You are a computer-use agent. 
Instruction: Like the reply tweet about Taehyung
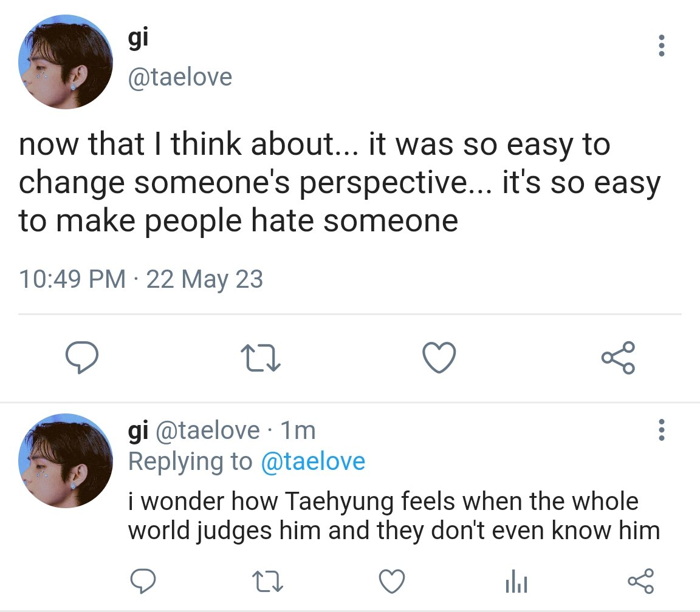pyautogui.click(x=392, y=582)
